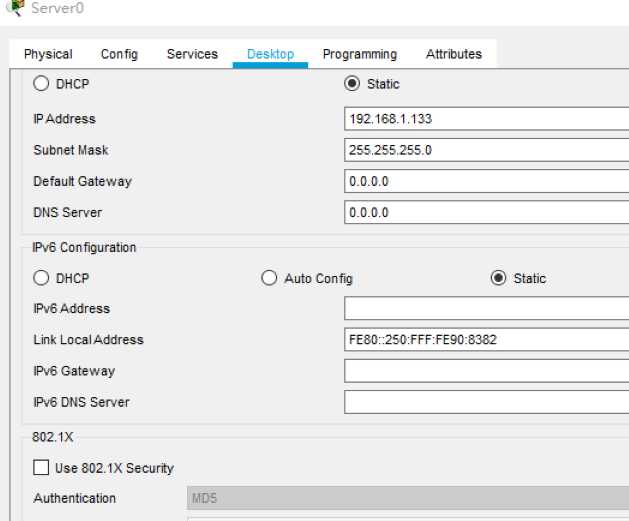Click the IPv6 Configuration group label
Image resolution: width=629 pixels, height=521 pixels.
click(84, 247)
